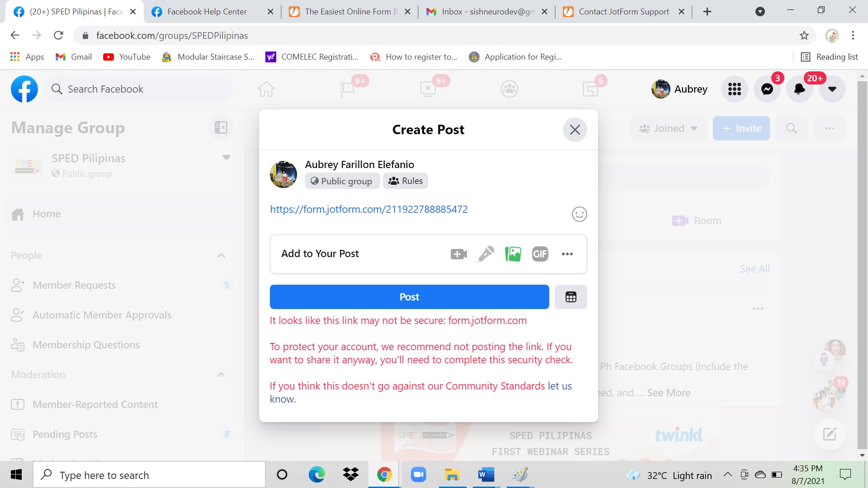Open Pending Posts

[122, 434]
